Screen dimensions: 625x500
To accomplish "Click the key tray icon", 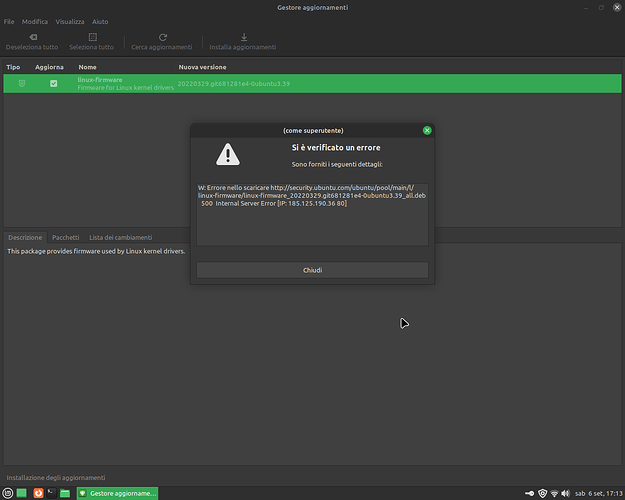I will click(x=529, y=494).
